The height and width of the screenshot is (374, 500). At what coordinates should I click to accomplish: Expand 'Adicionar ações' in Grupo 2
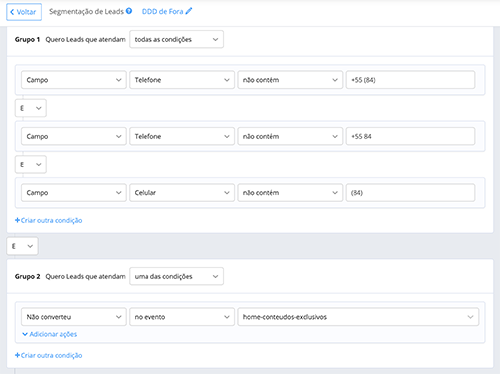49,334
